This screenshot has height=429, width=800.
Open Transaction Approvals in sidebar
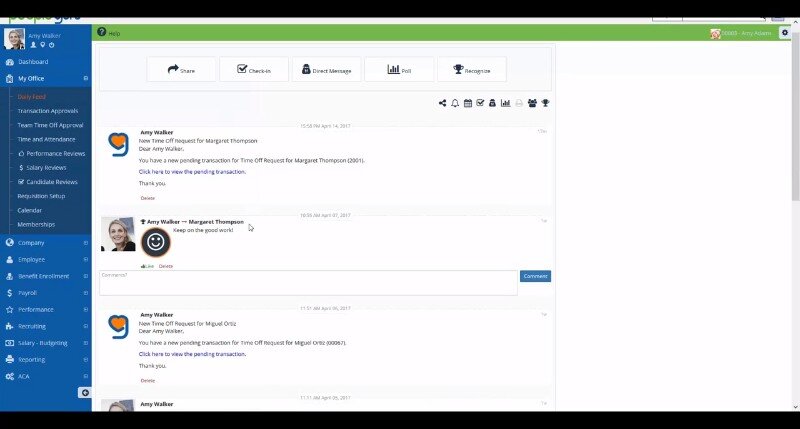point(47,111)
